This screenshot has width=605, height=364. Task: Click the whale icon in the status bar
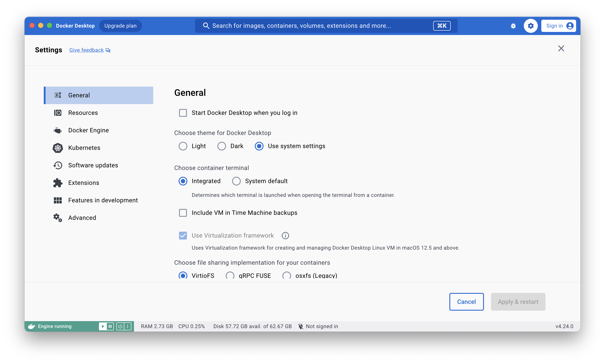pyautogui.click(x=32, y=326)
